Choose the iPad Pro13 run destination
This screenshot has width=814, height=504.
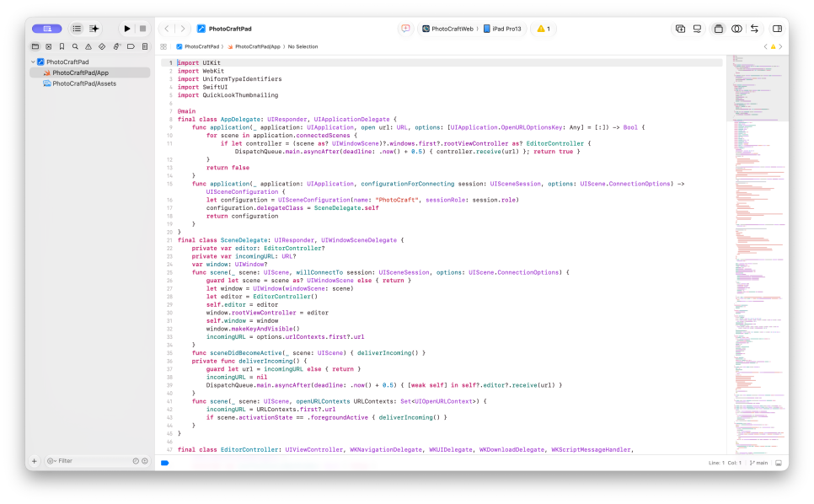point(502,29)
